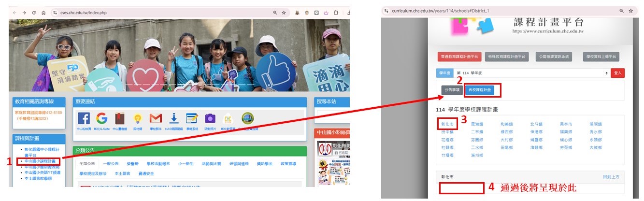Image resolution: width=644 pixels, height=201 pixels.
Task: Select the 全部公告 tab
Action: (87, 164)
